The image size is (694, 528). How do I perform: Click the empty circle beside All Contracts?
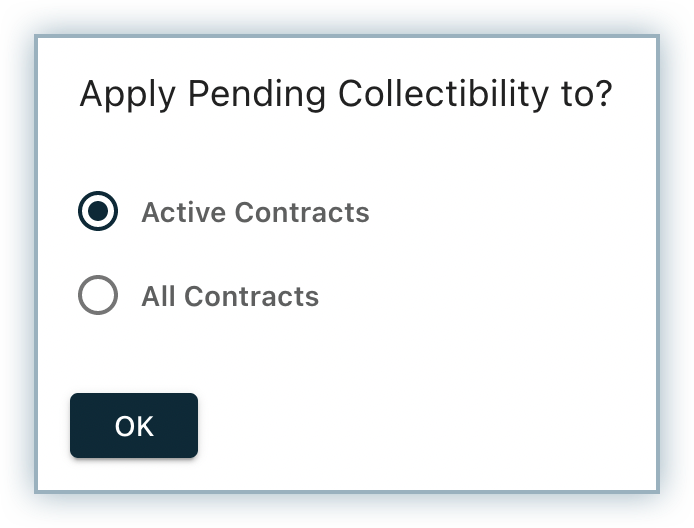[98, 296]
